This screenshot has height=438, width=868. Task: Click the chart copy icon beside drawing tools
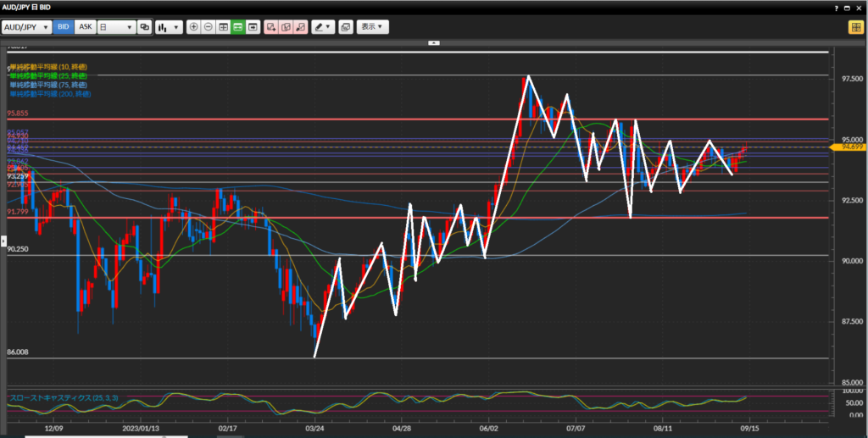(x=346, y=27)
